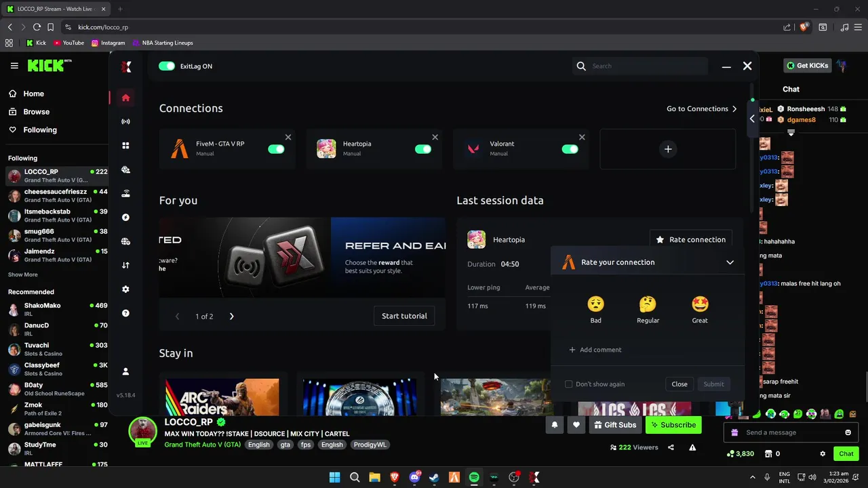Open the ExitLag user profile icon
The height and width of the screenshot is (488, 868).
pyautogui.click(x=125, y=371)
